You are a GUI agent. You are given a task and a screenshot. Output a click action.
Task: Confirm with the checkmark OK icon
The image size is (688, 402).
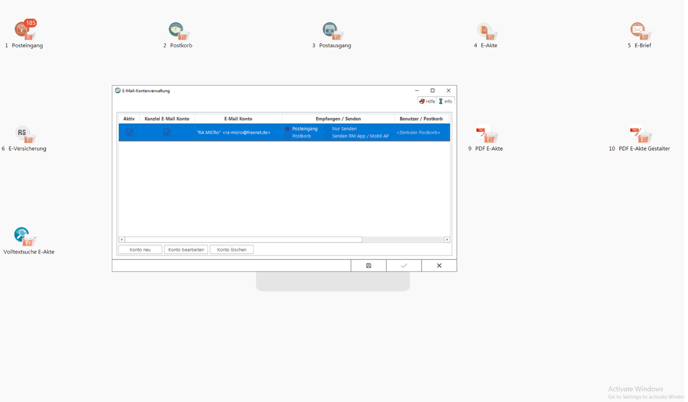[404, 266]
